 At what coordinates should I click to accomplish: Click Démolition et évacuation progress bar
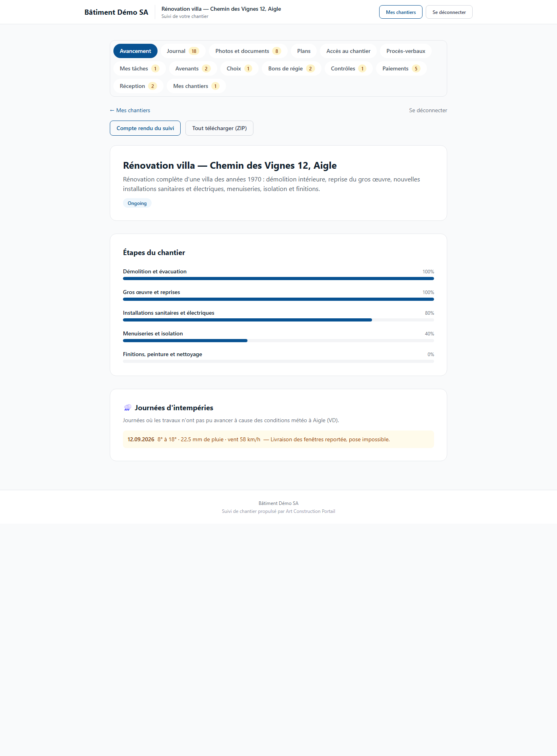(x=278, y=279)
